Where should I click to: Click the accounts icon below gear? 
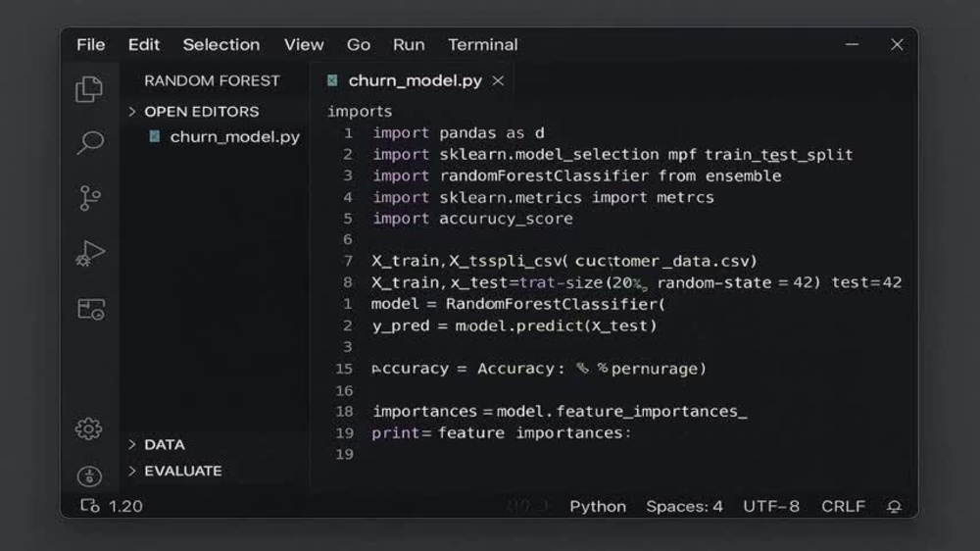point(89,476)
